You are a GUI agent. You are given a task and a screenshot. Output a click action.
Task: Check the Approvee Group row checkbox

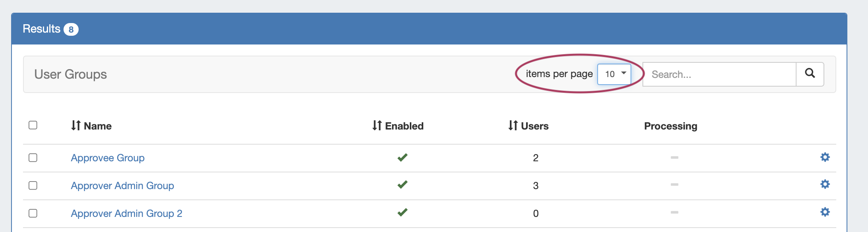click(33, 158)
